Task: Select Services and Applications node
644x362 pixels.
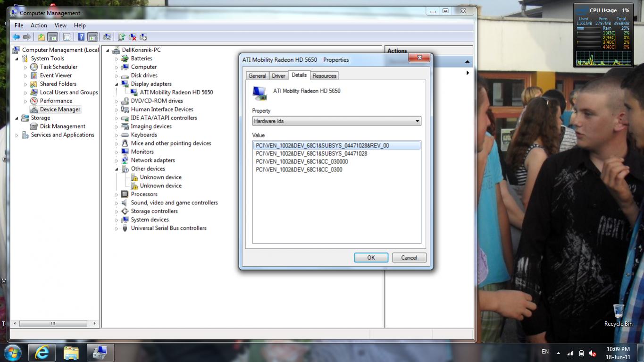Action: pos(62,135)
